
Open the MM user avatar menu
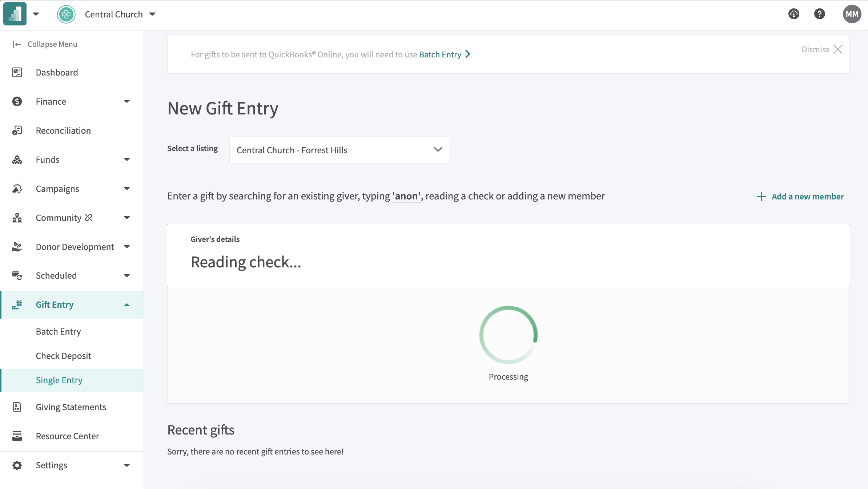click(x=852, y=14)
